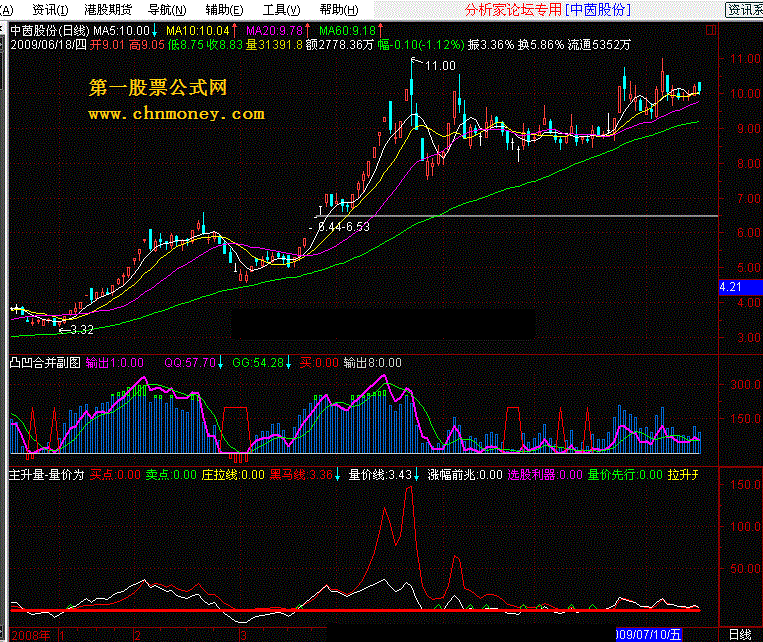Click the 输出8:0.00 indicator value
This screenshot has height=642, width=763.
(x=373, y=363)
